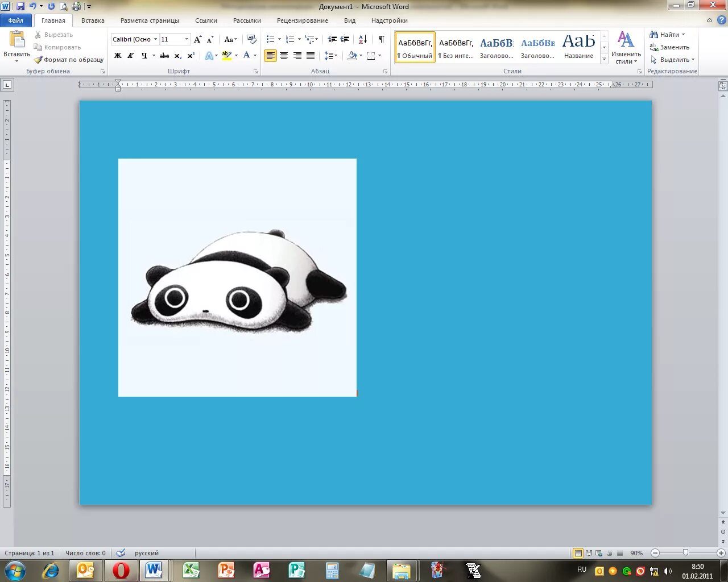Open the borders dropdown arrow
The width and height of the screenshot is (728, 582).
pos(380,55)
